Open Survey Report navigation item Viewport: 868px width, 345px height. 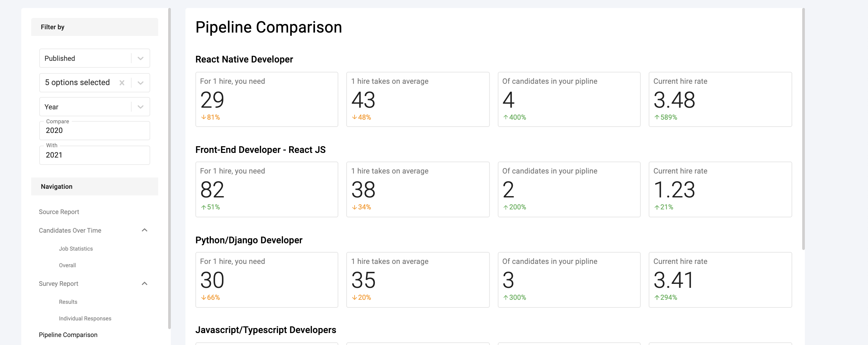click(58, 284)
